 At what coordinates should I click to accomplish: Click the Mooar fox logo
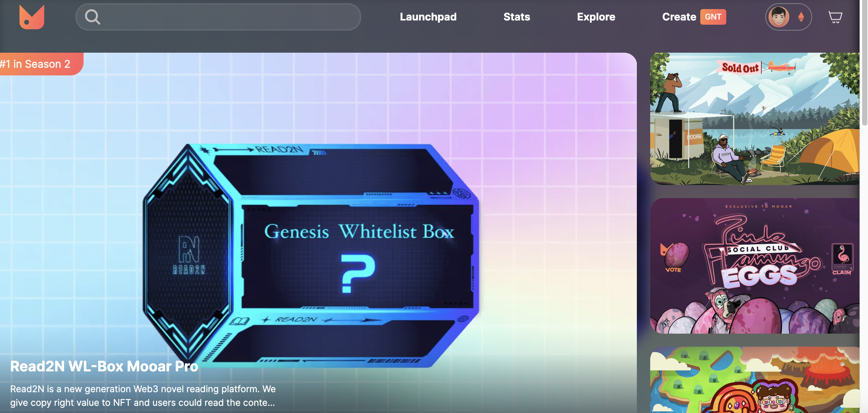[x=32, y=17]
